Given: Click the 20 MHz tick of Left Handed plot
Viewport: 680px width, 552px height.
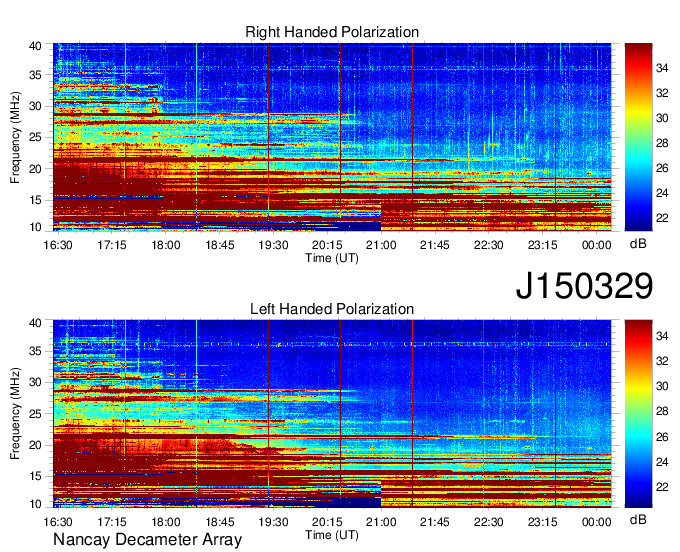Looking at the screenshot, I should [x=35, y=445].
